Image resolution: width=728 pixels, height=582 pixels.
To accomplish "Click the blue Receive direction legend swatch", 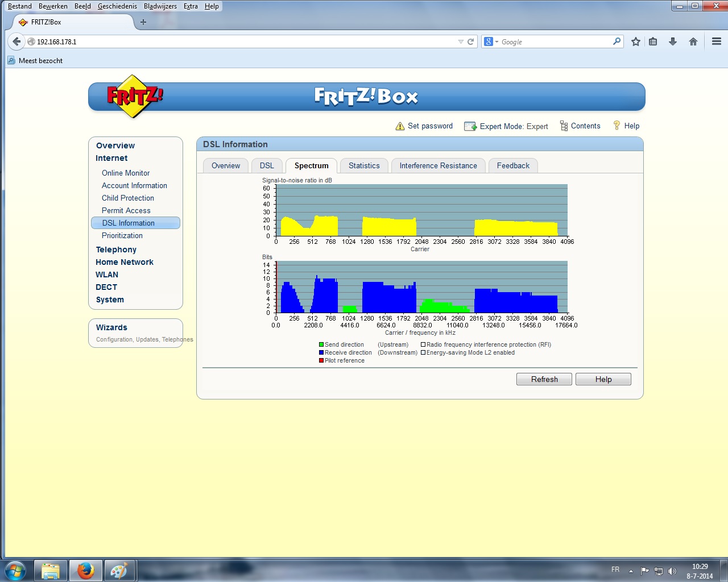I will (321, 352).
